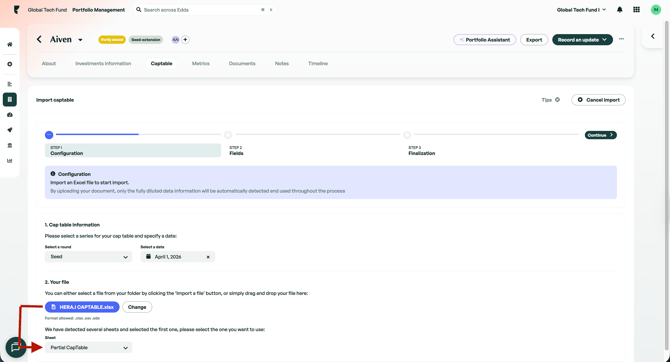Switch to the Metrics tab

pyautogui.click(x=200, y=63)
